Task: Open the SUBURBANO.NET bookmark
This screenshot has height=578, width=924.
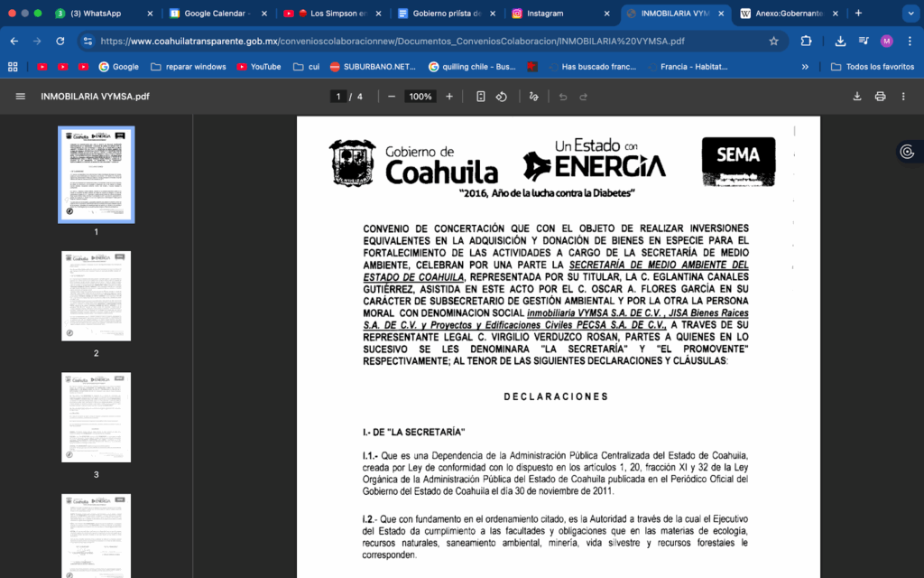Action: (x=373, y=67)
